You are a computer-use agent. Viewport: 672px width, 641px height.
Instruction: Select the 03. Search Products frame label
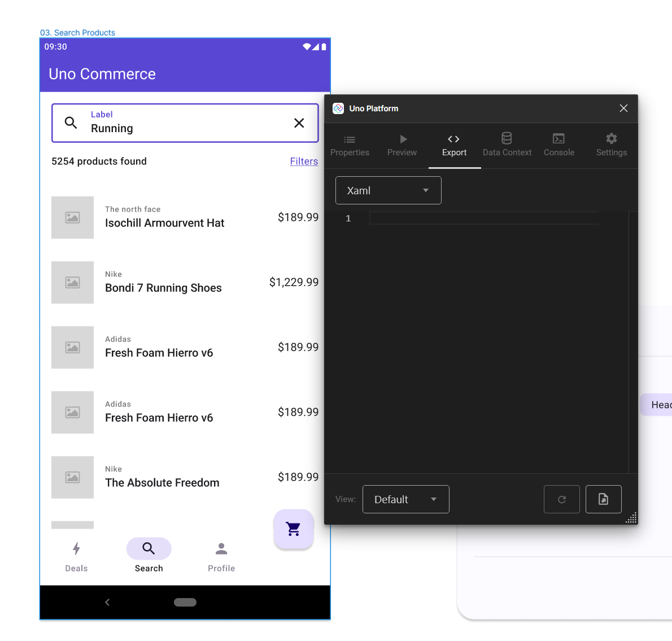tap(77, 33)
